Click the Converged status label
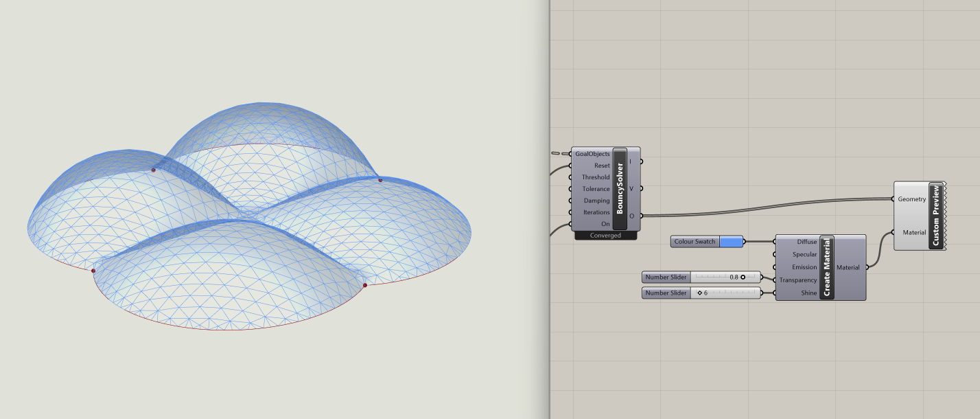The width and height of the screenshot is (980, 419). [x=605, y=236]
